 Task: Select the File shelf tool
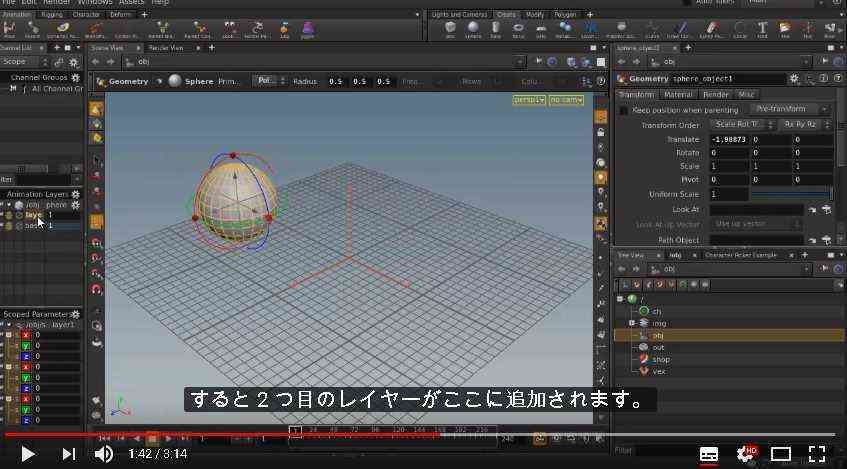tap(785, 29)
